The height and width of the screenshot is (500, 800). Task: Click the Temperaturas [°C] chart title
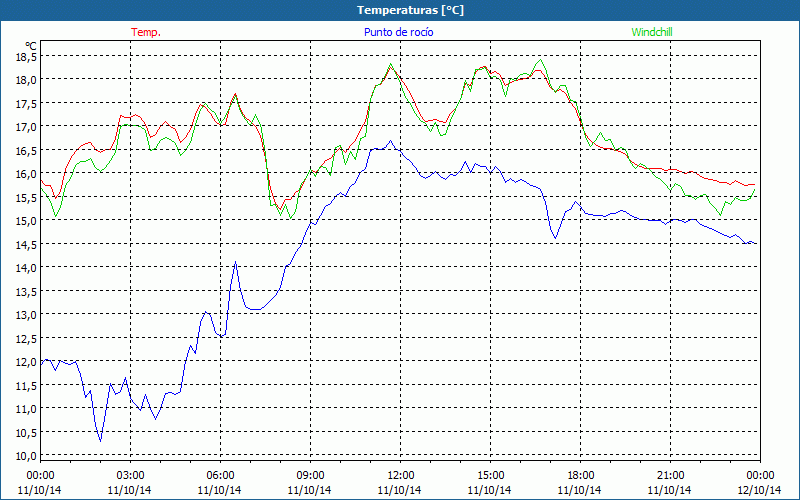[410, 10]
